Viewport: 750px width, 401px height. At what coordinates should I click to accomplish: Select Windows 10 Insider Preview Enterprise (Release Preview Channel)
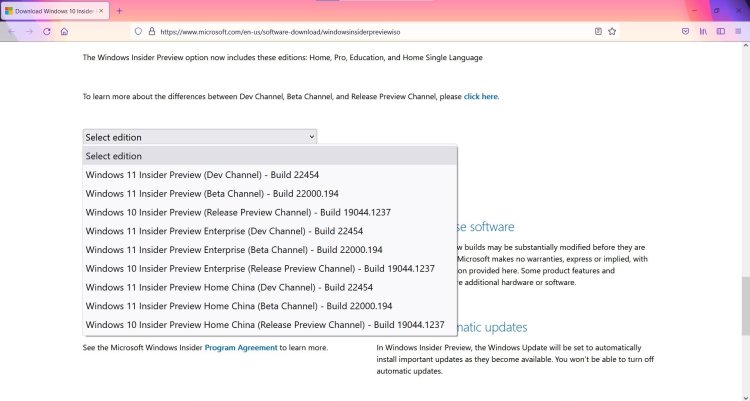[x=270, y=268]
